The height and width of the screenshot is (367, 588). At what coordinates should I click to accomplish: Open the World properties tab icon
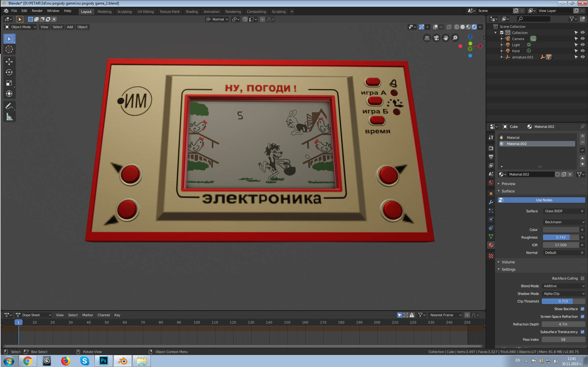pyautogui.click(x=491, y=183)
